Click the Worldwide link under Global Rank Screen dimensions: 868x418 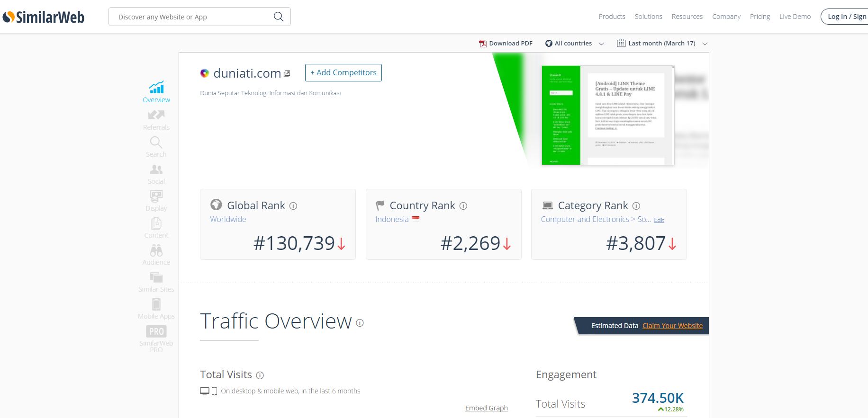coord(228,219)
